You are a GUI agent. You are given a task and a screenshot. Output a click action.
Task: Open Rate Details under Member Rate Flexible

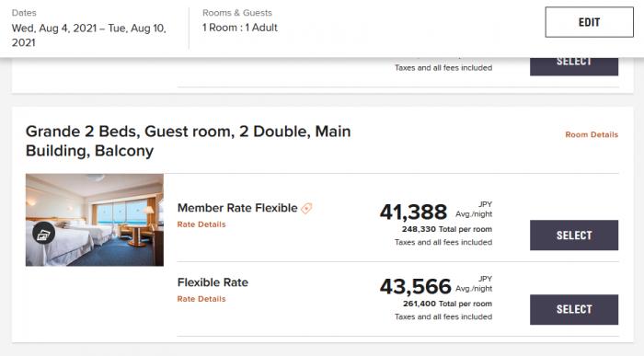[201, 224]
